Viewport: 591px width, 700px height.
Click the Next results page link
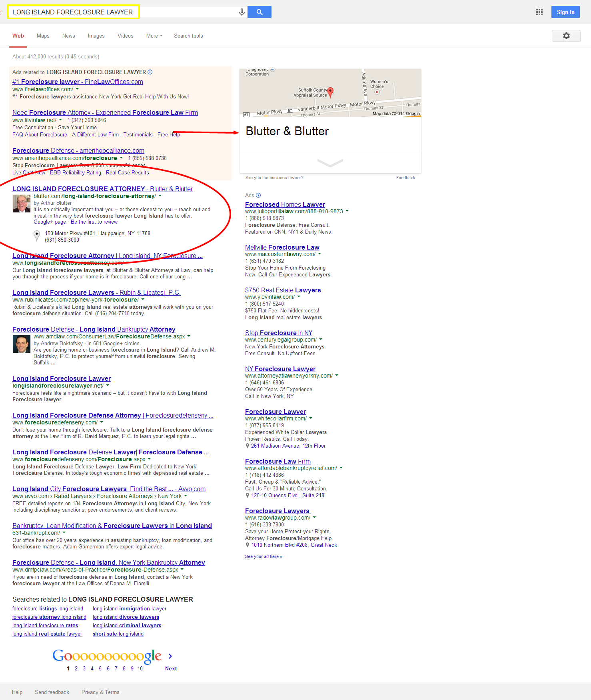tap(171, 668)
